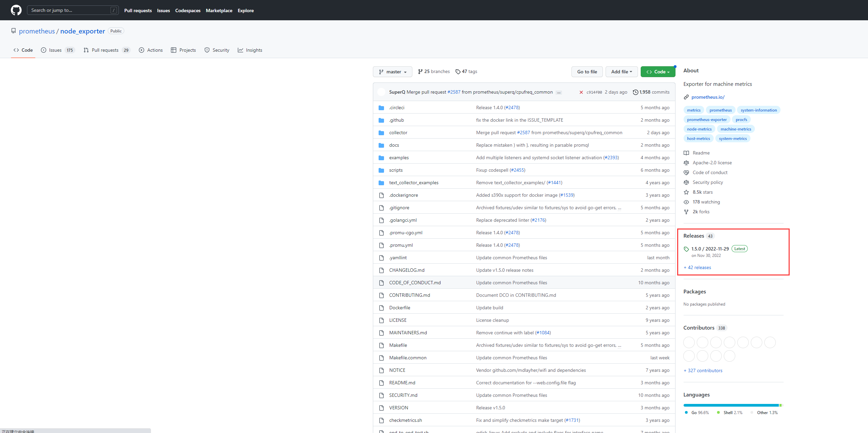Click the collector folder icon
The height and width of the screenshot is (433, 868).
pyautogui.click(x=381, y=133)
